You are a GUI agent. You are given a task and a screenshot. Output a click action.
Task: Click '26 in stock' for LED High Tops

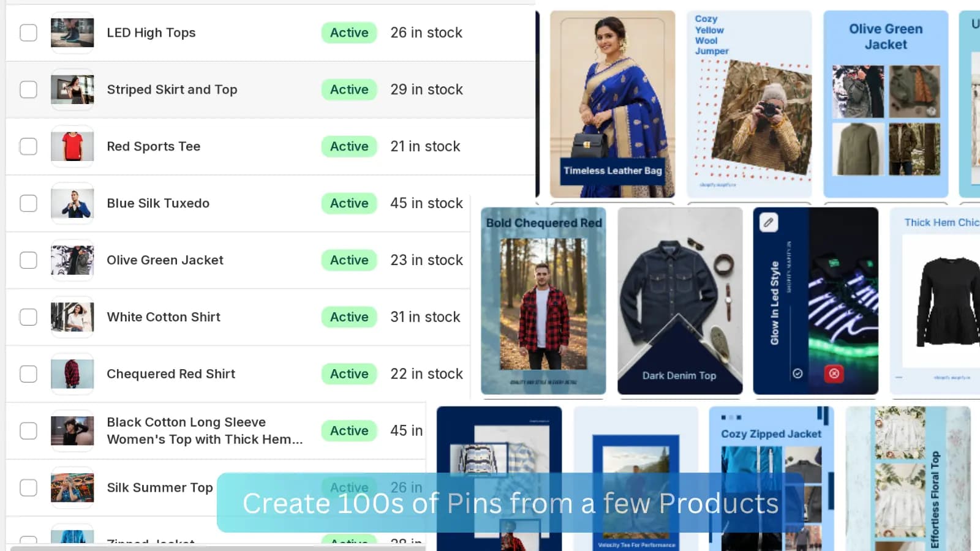click(426, 32)
